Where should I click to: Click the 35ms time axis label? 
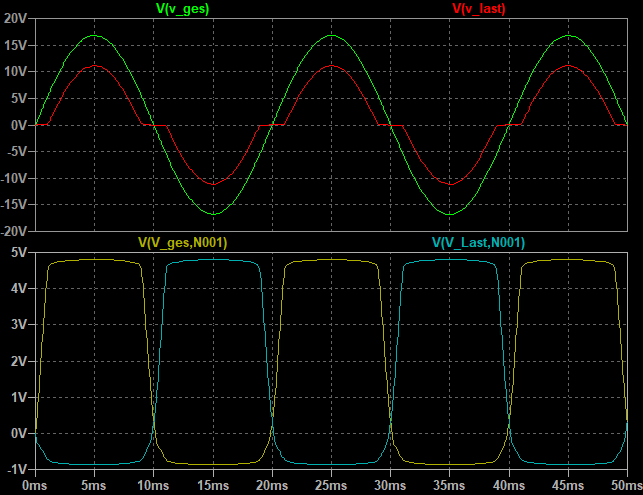tap(449, 486)
